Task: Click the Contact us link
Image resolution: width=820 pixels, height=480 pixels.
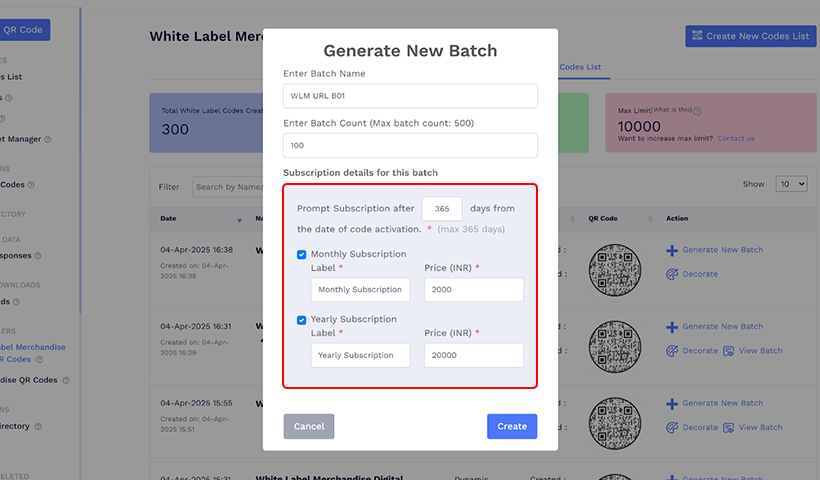Action: (x=735, y=138)
